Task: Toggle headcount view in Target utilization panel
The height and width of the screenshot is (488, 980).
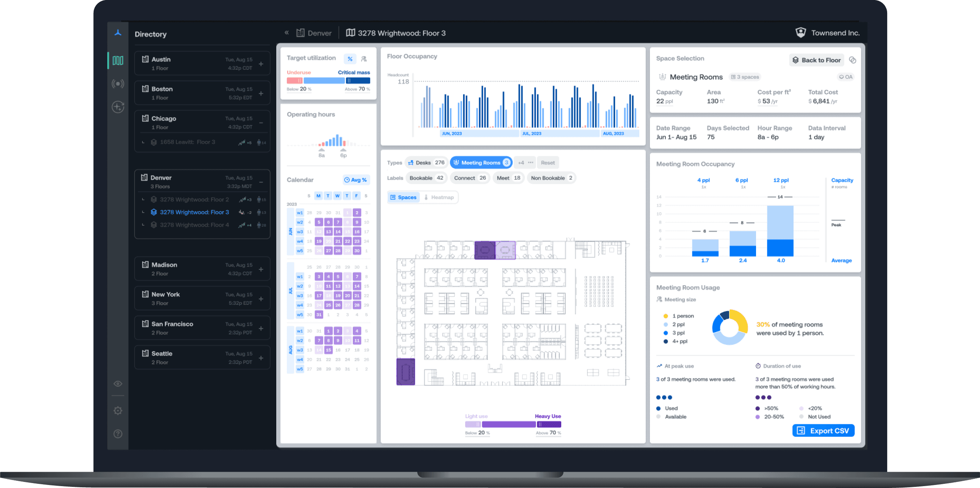Action: [364, 59]
